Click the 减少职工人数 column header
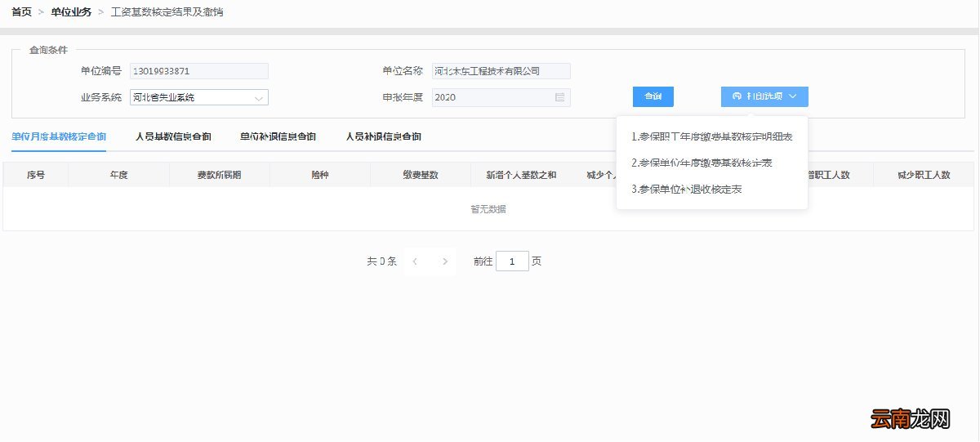The width and height of the screenshot is (980, 442). [924, 175]
